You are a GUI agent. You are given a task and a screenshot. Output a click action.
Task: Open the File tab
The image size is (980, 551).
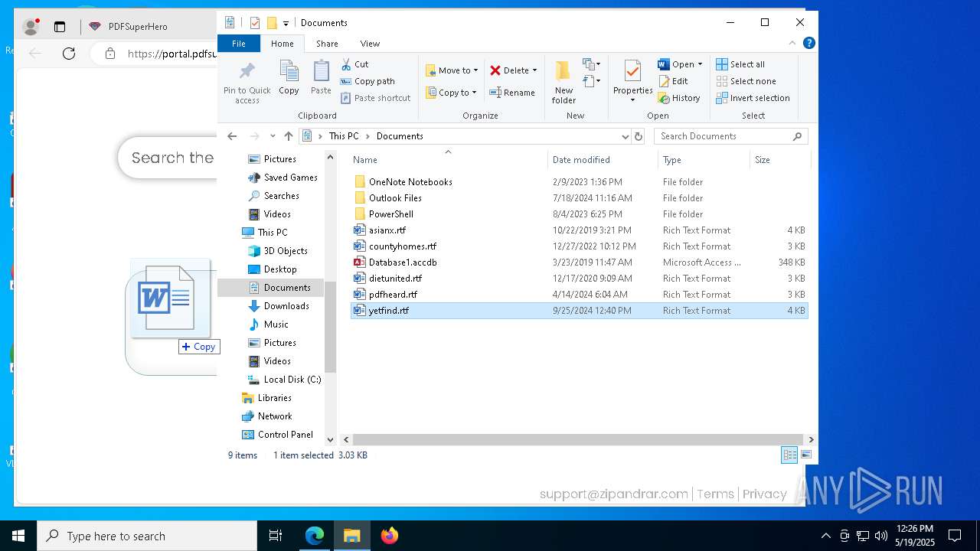(239, 44)
